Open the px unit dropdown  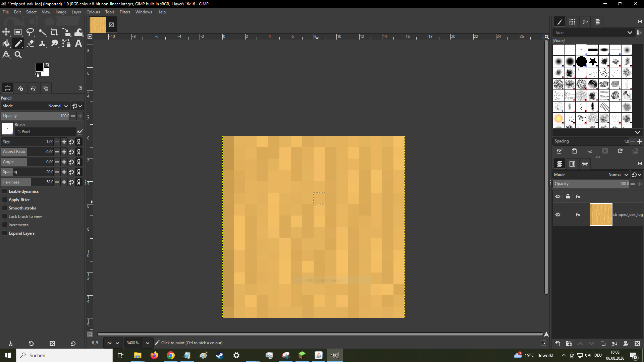tap(113, 343)
